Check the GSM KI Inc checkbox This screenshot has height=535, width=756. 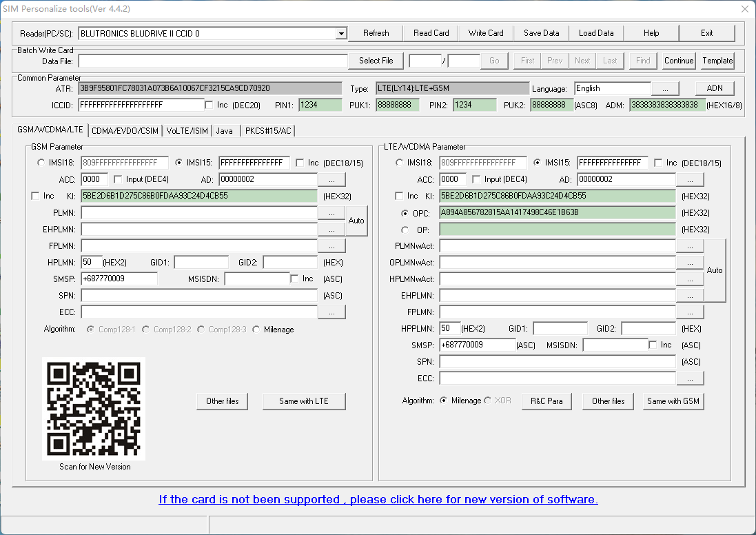(x=36, y=196)
